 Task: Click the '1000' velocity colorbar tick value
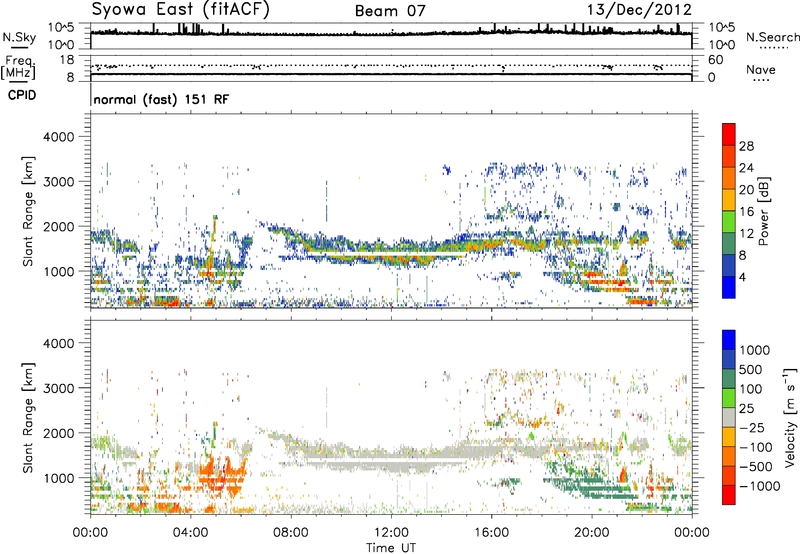click(755, 350)
